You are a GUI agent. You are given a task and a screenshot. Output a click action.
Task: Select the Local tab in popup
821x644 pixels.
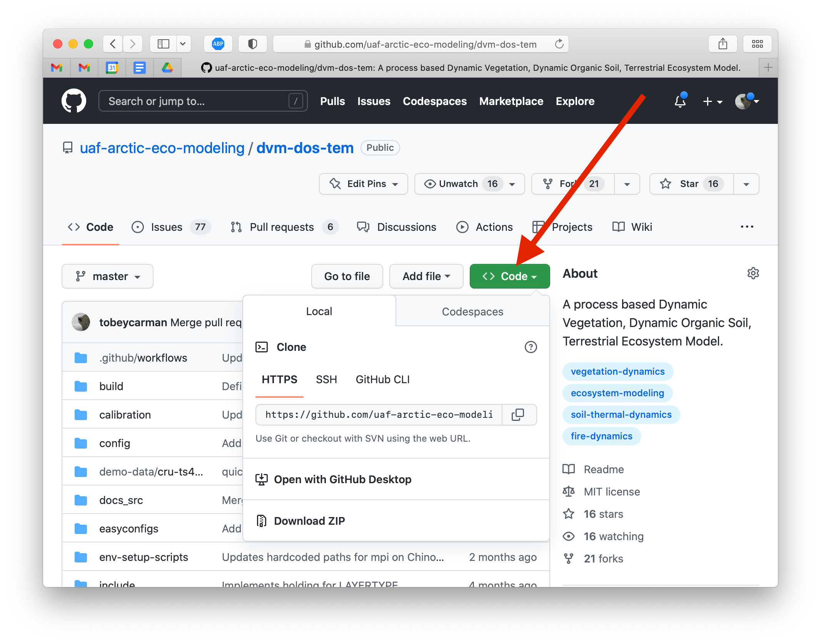pos(319,311)
